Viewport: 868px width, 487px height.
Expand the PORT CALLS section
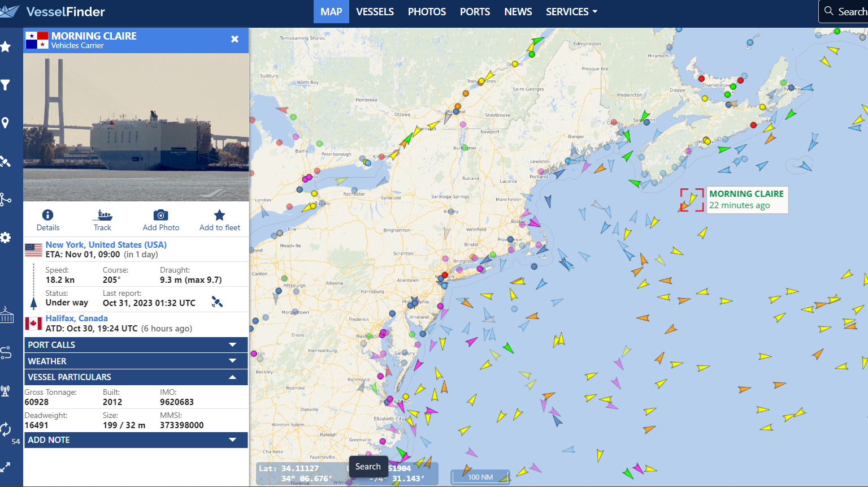pyautogui.click(x=136, y=345)
